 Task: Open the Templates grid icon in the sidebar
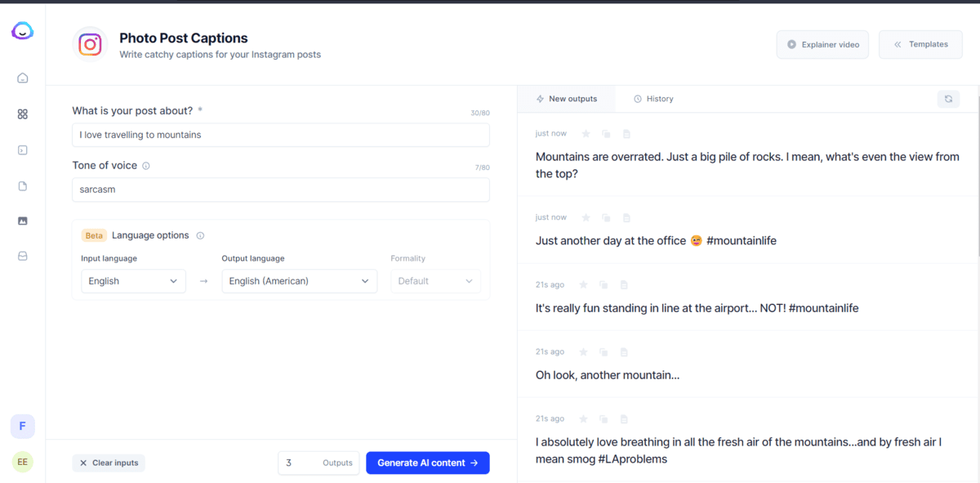[23, 114]
